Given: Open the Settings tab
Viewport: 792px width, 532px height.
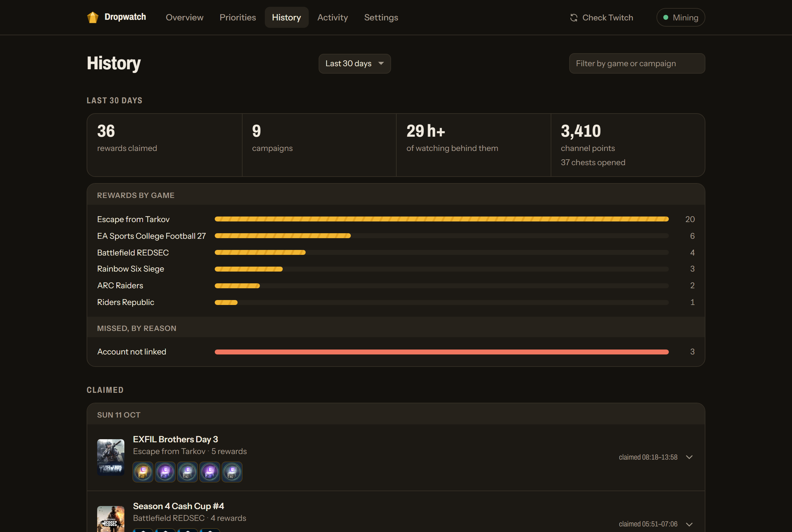Looking at the screenshot, I should coord(381,17).
